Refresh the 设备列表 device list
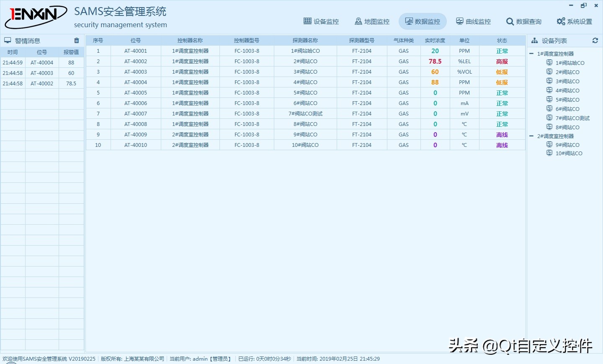603x364 pixels. 595,41
